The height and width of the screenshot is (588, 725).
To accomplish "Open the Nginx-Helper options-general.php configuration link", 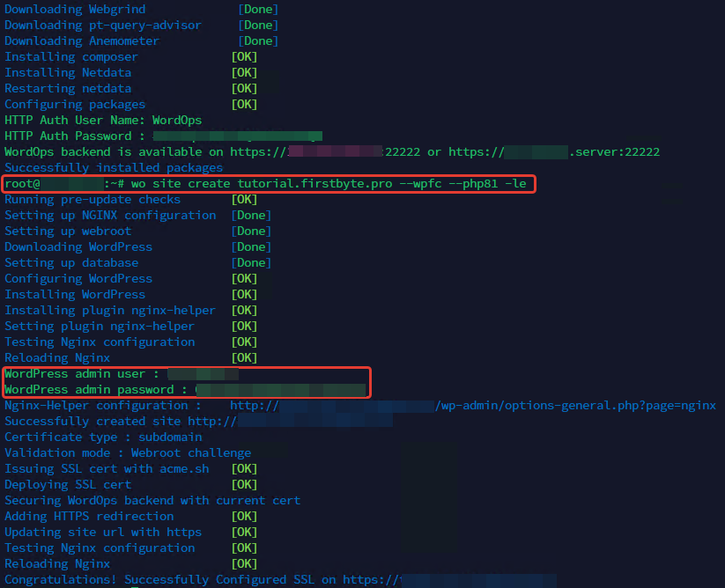I will coord(472,406).
